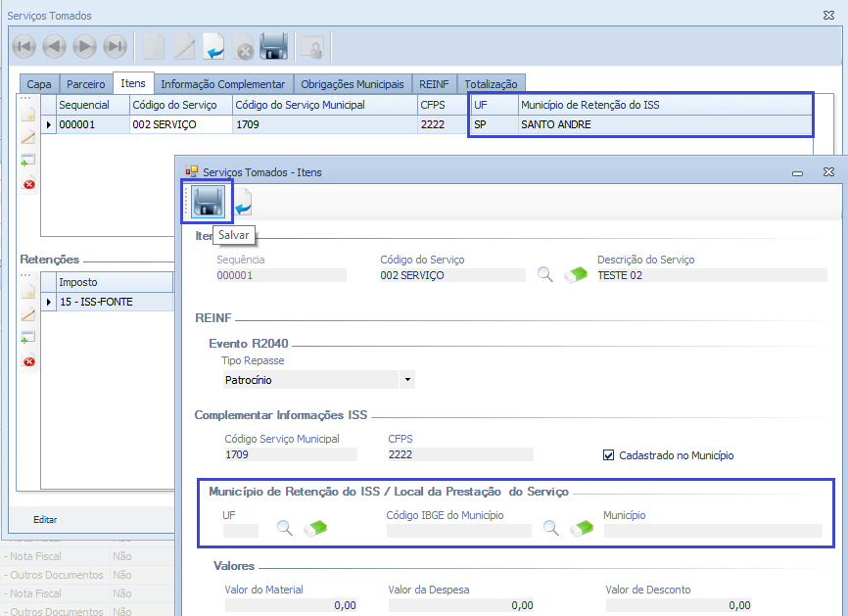Click the magnifier next to Código do Serviço
The width and height of the screenshot is (848, 616).
pyautogui.click(x=545, y=275)
